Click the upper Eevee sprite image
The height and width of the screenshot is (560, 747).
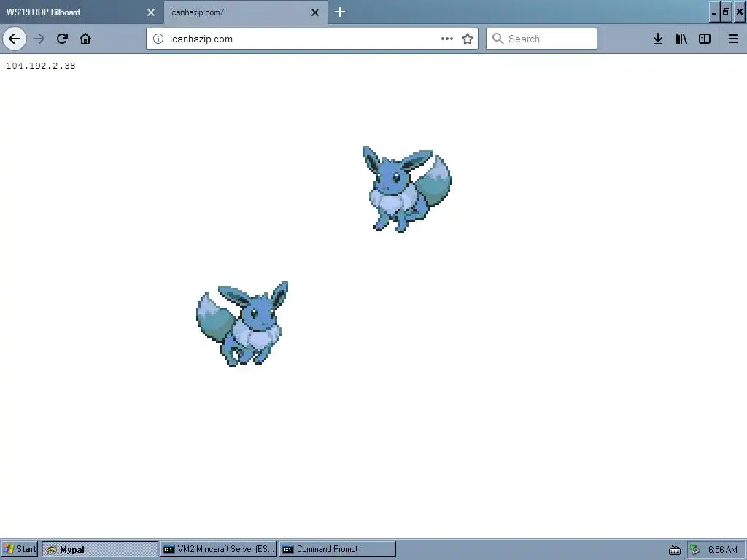[x=407, y=189]
